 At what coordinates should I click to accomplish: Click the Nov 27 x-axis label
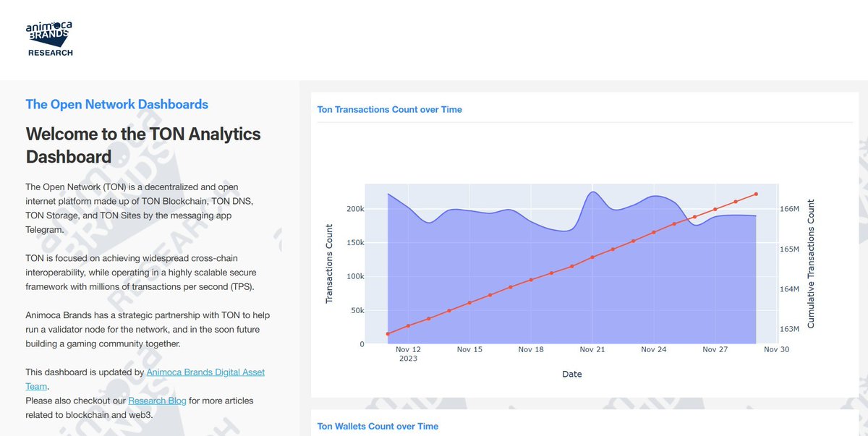tap(715, 349)
